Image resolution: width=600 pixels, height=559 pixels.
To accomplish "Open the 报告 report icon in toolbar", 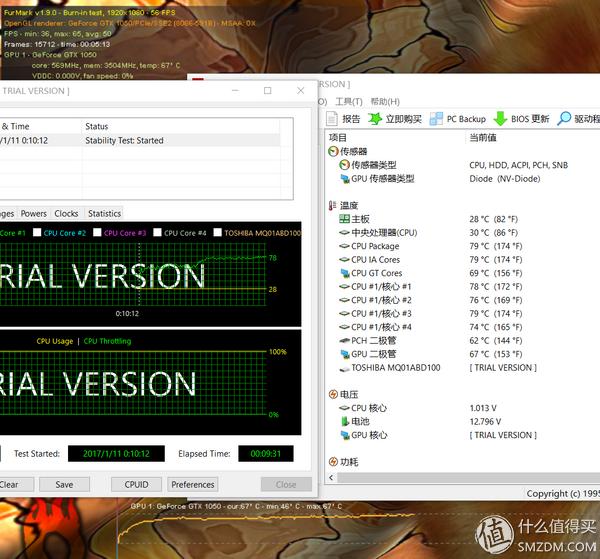I will click(332, 119).
